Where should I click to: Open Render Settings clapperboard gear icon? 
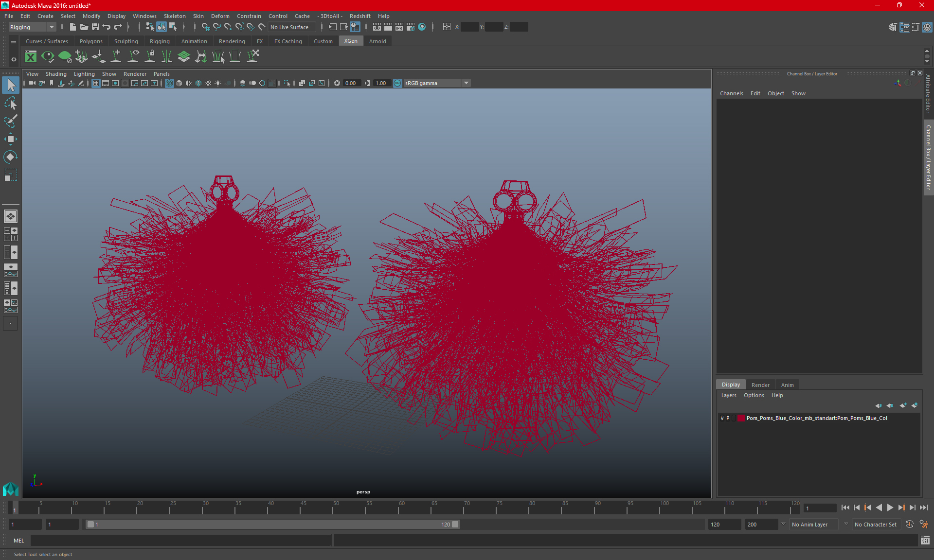(411, 27)
